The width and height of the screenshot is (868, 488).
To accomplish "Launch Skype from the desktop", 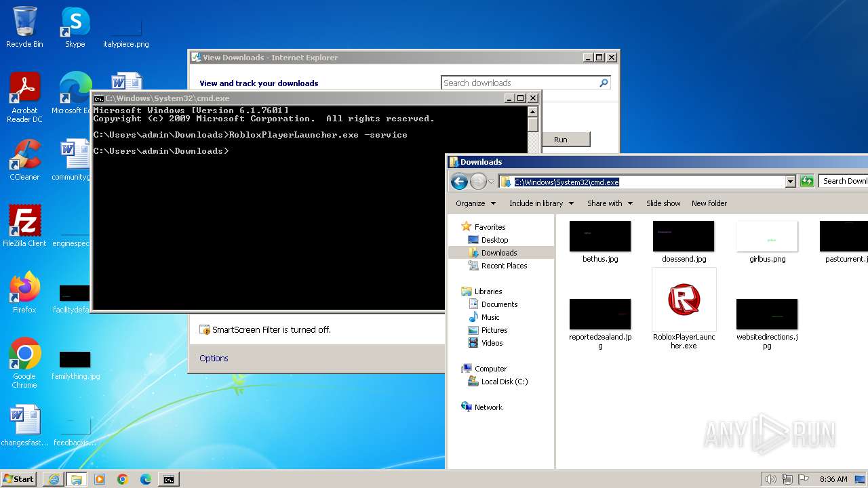I will tap(75, 27).
